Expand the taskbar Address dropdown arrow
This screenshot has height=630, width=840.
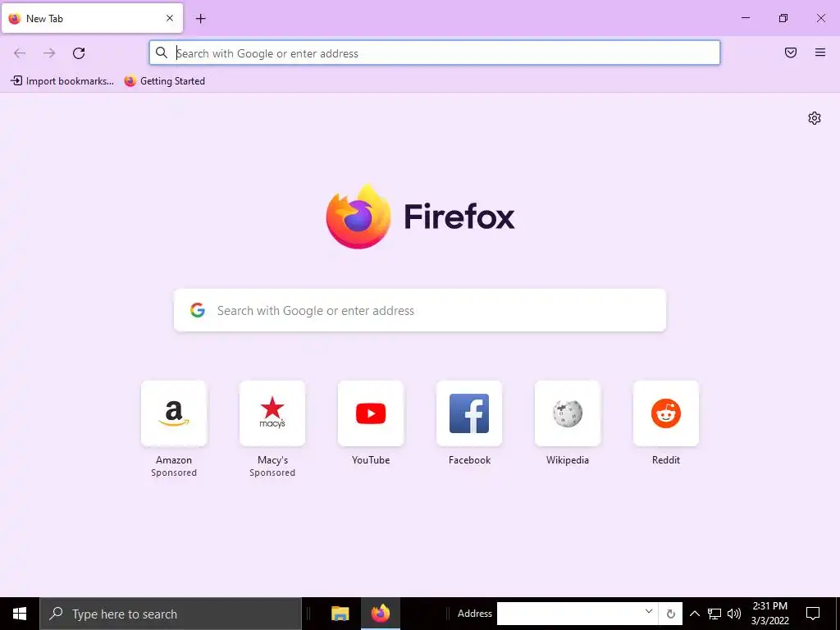pos(649,612)
